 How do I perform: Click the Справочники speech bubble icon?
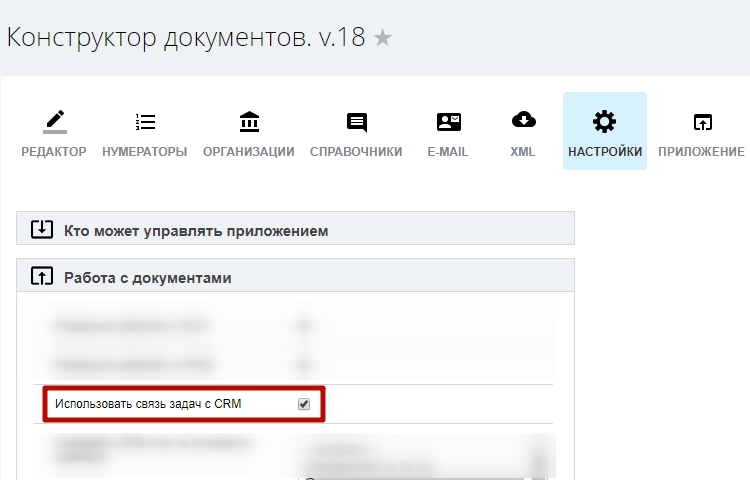356,122
